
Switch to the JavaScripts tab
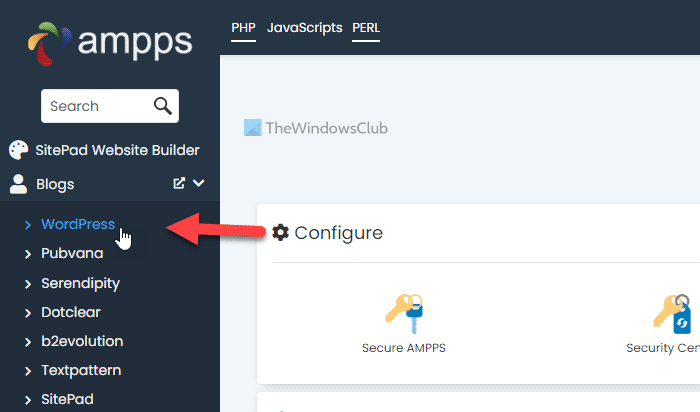pos(304,28)
